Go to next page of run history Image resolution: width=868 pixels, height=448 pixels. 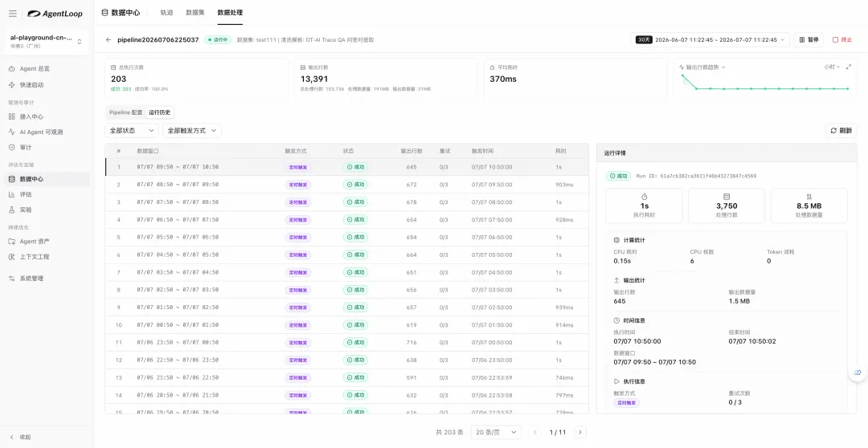tap(579, 432)
